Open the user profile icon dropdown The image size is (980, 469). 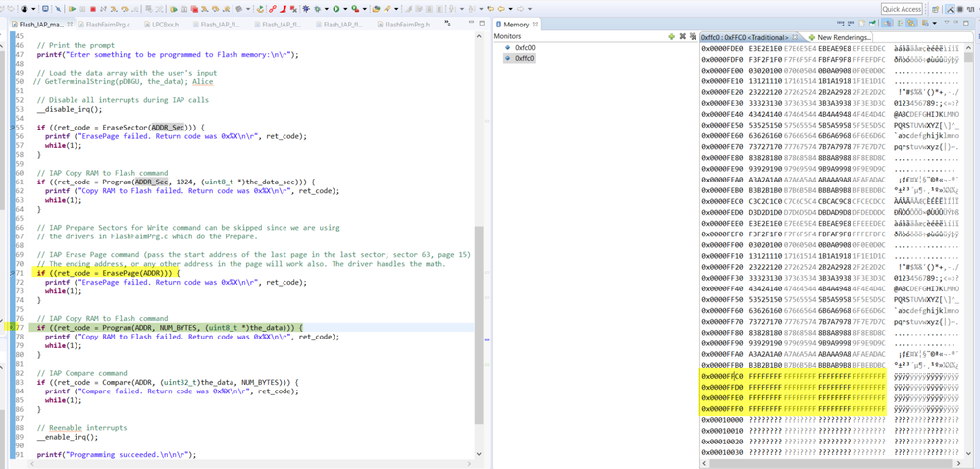(33, 9)
